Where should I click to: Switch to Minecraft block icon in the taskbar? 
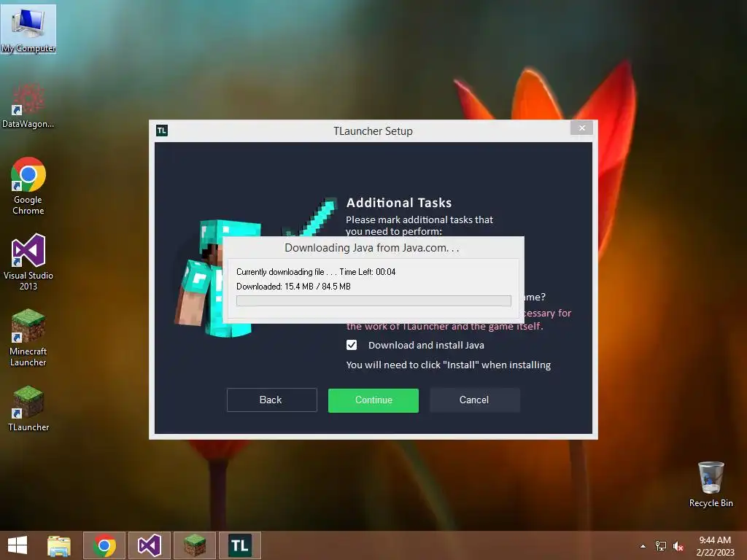194,545
